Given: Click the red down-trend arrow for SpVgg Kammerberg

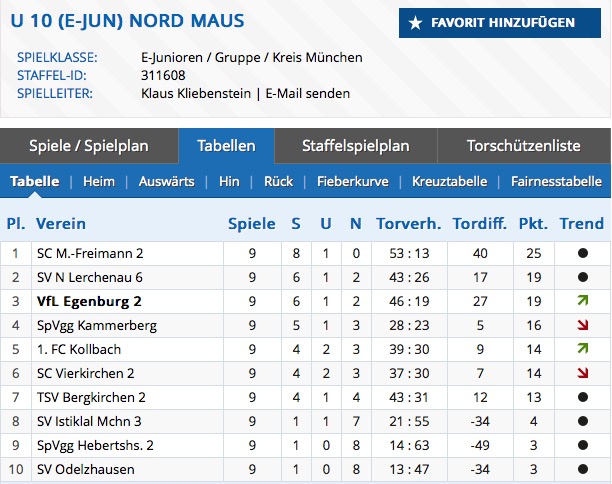Looking at the screenshot, I should pyautogui.click(x=583, y=325).
